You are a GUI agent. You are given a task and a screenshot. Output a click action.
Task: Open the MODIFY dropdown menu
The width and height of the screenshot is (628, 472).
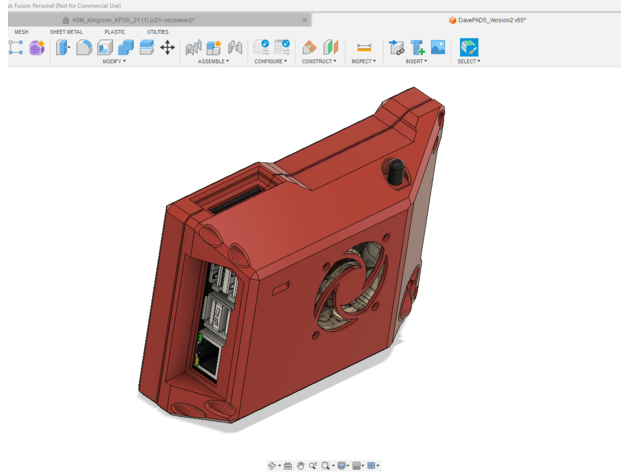point(114,61)
